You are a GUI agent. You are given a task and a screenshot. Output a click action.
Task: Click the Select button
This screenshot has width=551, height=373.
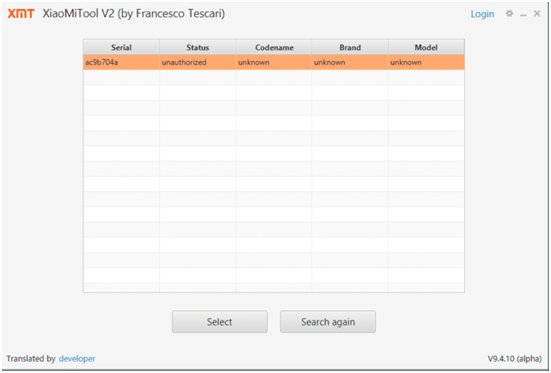[220, 322]
